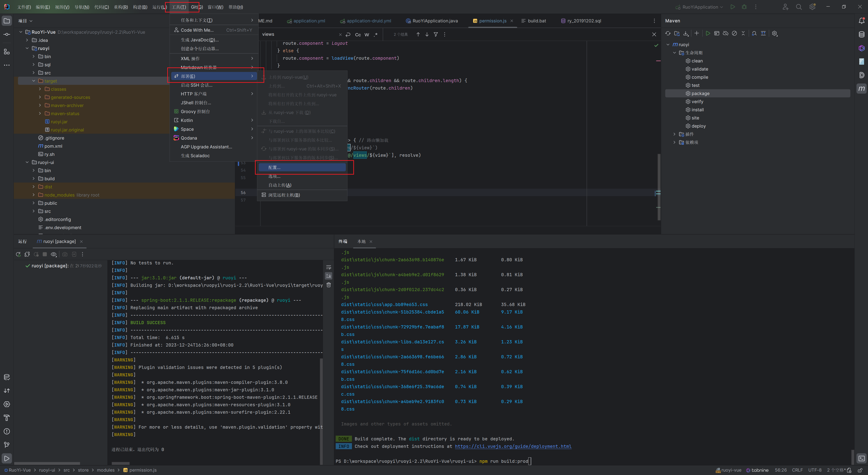Image resolution: width=868 pixels, height=475 pixels.
Task: Open IDE settings gear in title bar
Action: (812, 7)
